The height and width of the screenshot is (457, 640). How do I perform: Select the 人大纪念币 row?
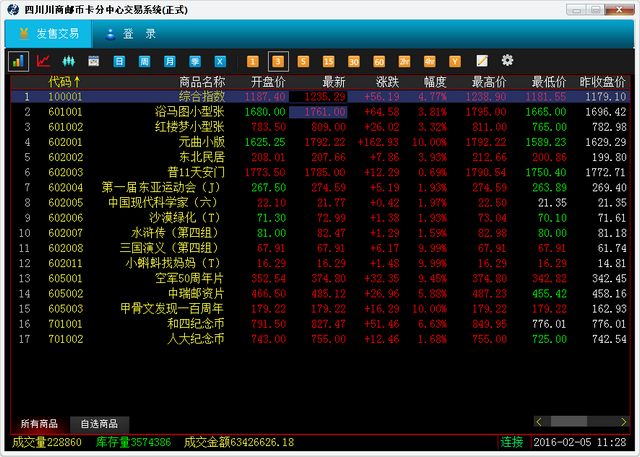pyautogui.click(x=320, y=339)
